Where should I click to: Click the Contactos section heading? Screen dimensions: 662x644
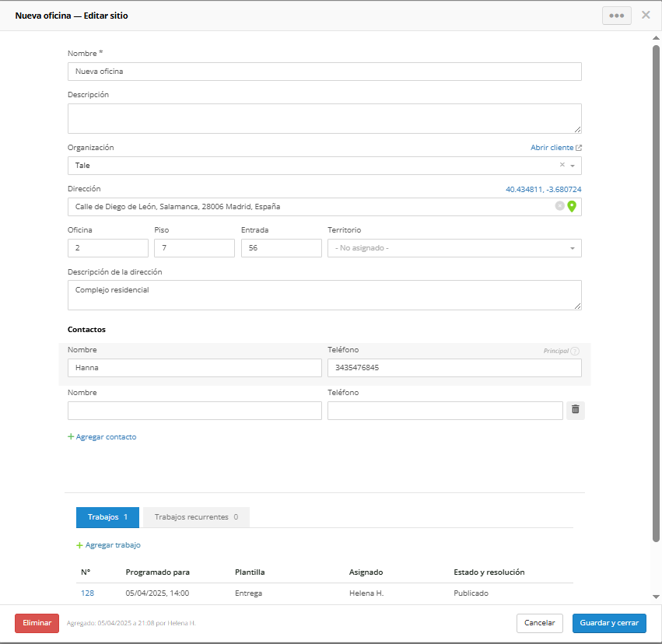[86, 330]
